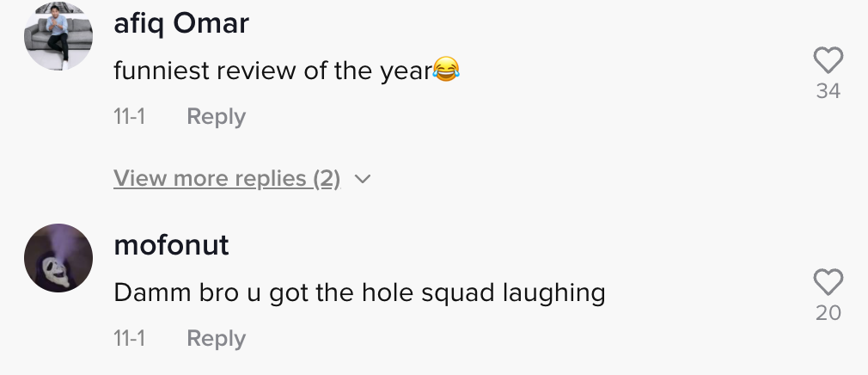
Task: Click the View more replies (2) link
Action: [227, 179]
